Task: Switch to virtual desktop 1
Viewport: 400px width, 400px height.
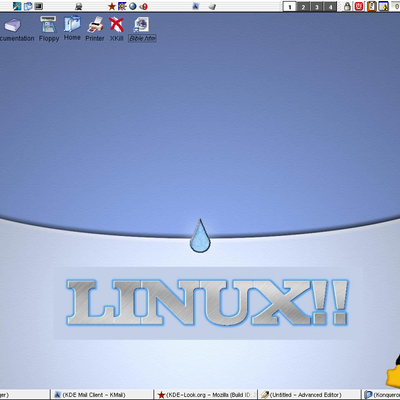Action: point(289,6)
